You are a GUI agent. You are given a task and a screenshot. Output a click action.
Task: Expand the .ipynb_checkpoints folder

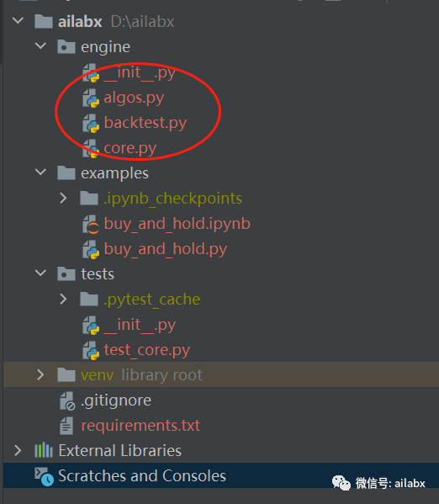click(x=63, y=199)
